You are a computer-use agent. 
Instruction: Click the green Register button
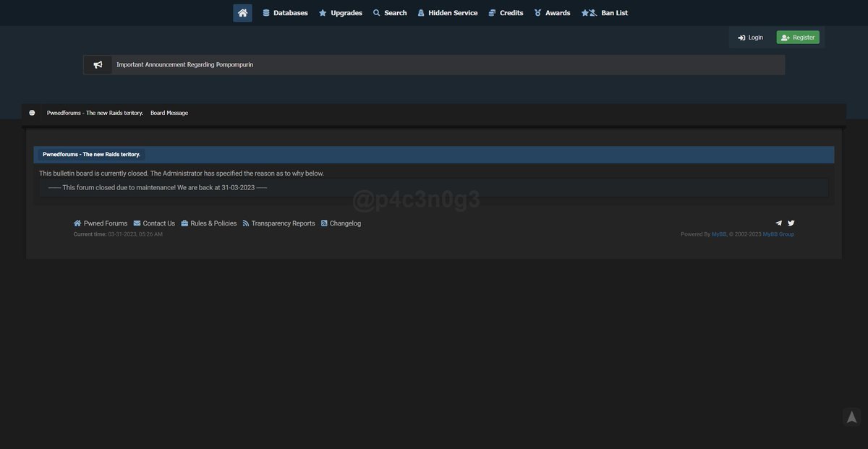pos(798,38)
